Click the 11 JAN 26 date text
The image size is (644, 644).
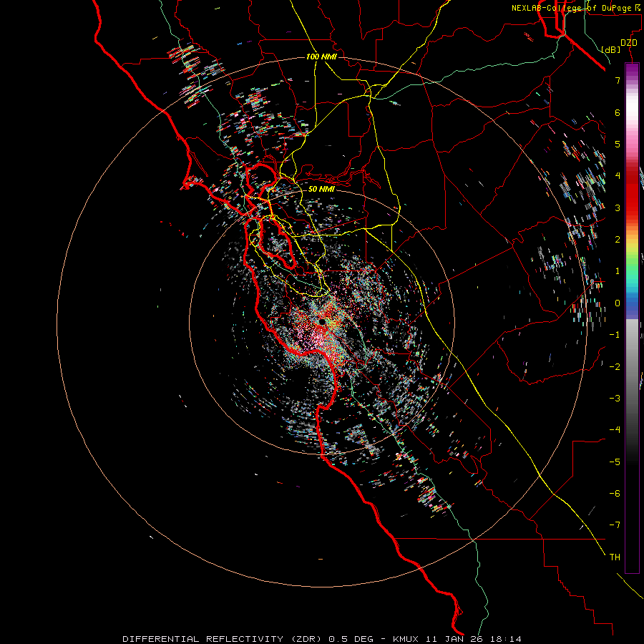(454, 639)
